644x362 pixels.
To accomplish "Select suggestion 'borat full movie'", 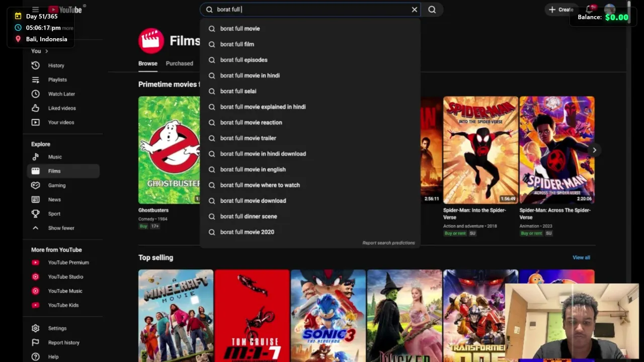I will tap(310, 29).
